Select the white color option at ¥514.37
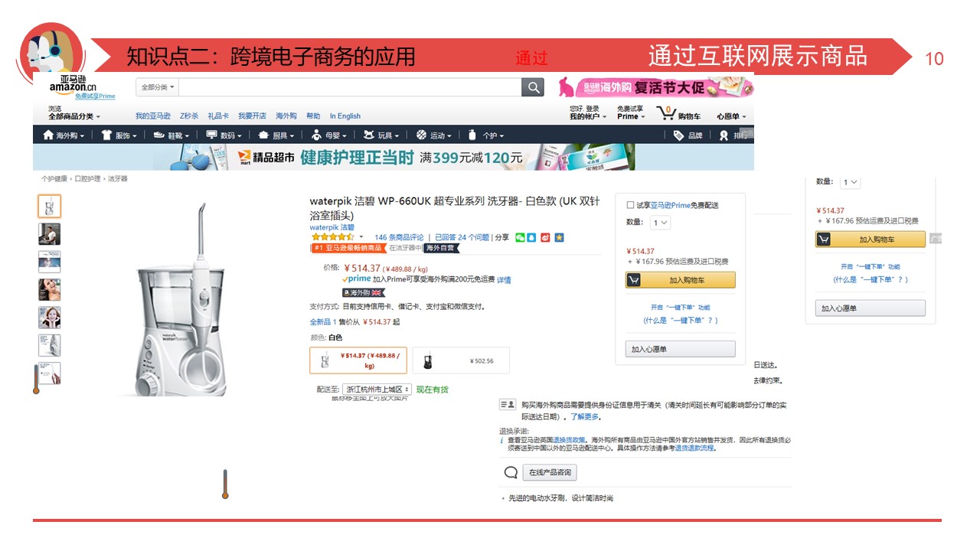This screenshot has height=551, width=980. 358,360
